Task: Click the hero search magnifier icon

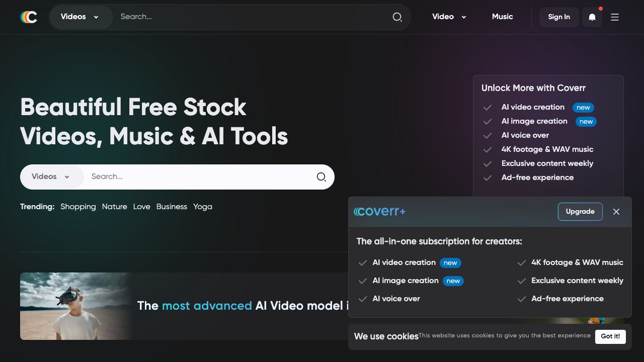Action: [321, 177]
